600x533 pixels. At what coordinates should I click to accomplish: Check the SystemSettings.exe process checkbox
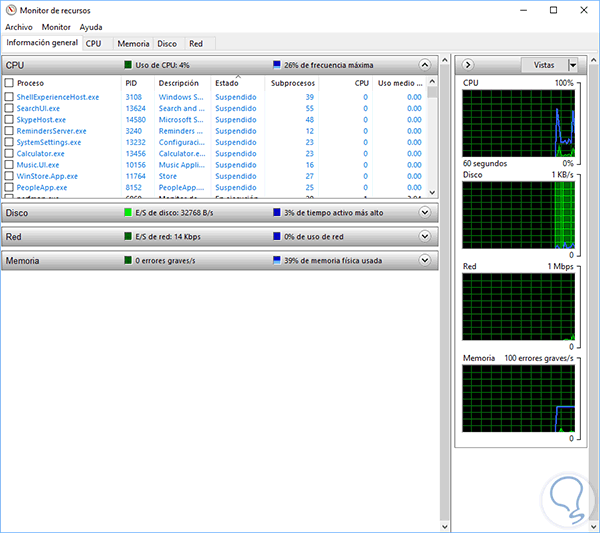[9, 142]
